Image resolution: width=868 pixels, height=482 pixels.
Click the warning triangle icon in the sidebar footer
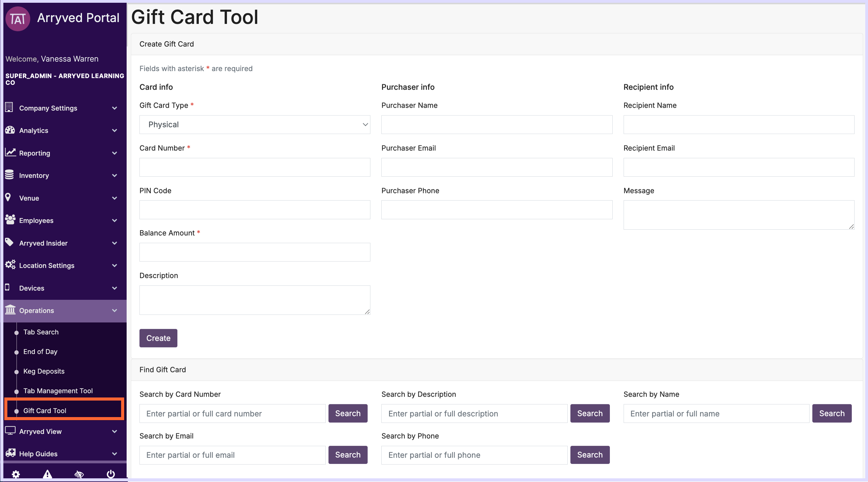(x=47, y=474)
